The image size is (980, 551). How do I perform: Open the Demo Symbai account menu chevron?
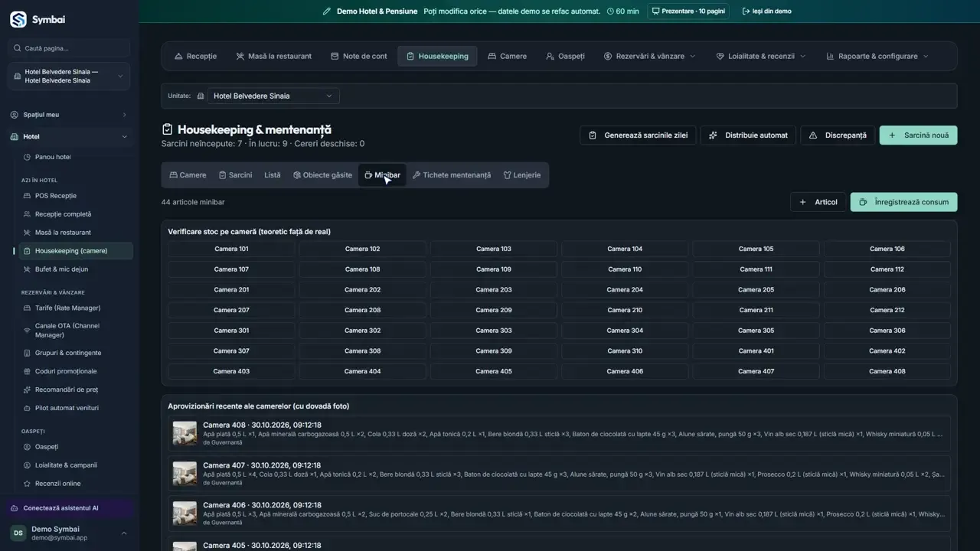coord(124,533)
